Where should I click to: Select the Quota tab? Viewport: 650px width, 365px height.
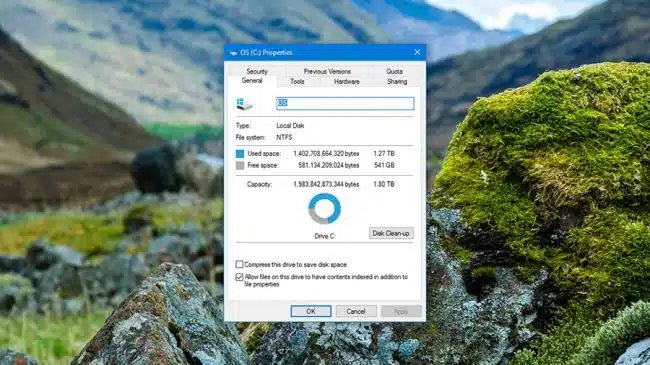(x=394, y=71)
